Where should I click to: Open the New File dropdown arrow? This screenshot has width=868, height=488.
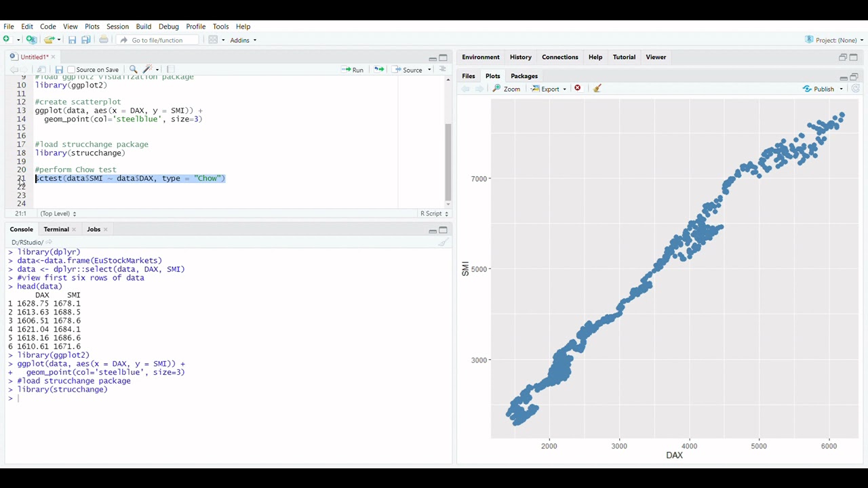17,40
